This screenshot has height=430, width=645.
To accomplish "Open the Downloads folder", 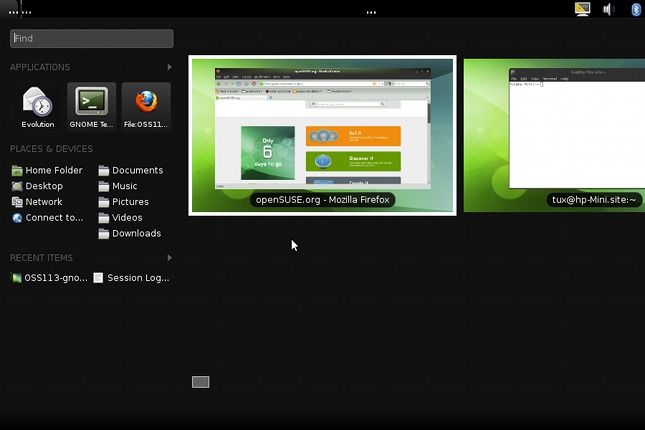I will point(130,233).
